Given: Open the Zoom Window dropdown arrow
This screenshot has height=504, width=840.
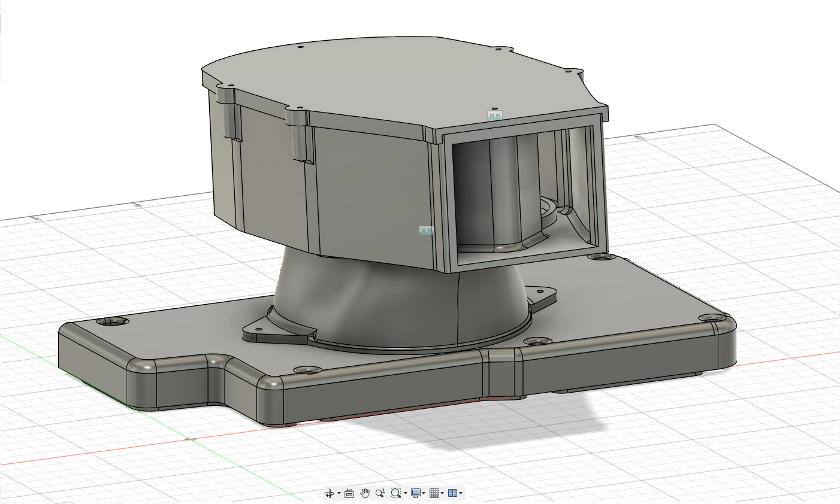Looking at the screenshot, I should click(406, 494).
